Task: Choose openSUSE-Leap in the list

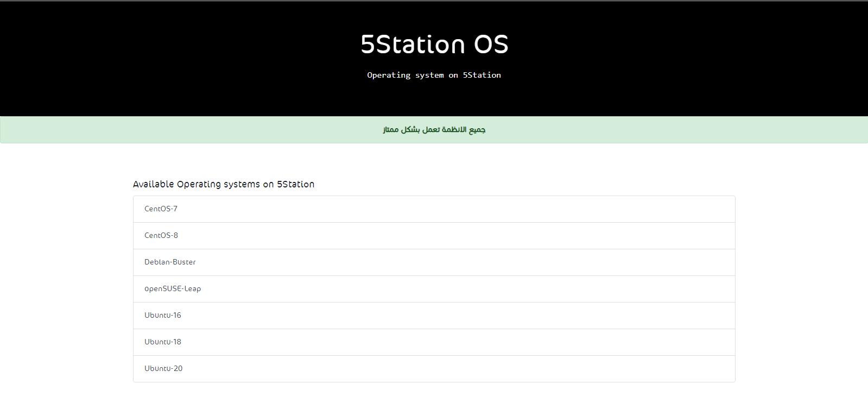Action: [173, 289]
